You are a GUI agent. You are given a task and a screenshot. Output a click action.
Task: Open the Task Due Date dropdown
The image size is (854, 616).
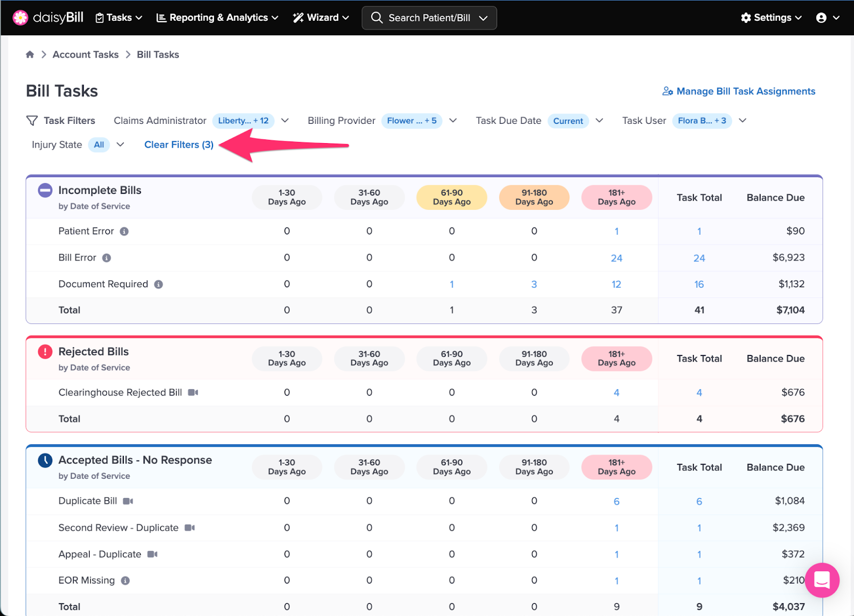(x=599, y=121)
